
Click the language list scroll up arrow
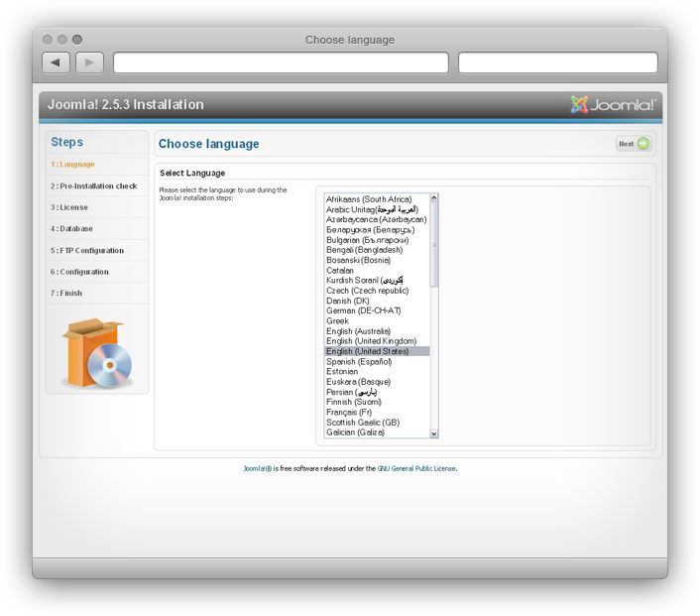(433, 197)
